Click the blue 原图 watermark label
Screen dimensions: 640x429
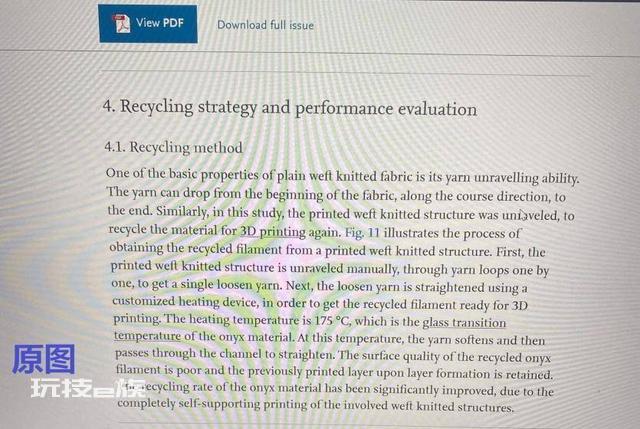(44, 359)
